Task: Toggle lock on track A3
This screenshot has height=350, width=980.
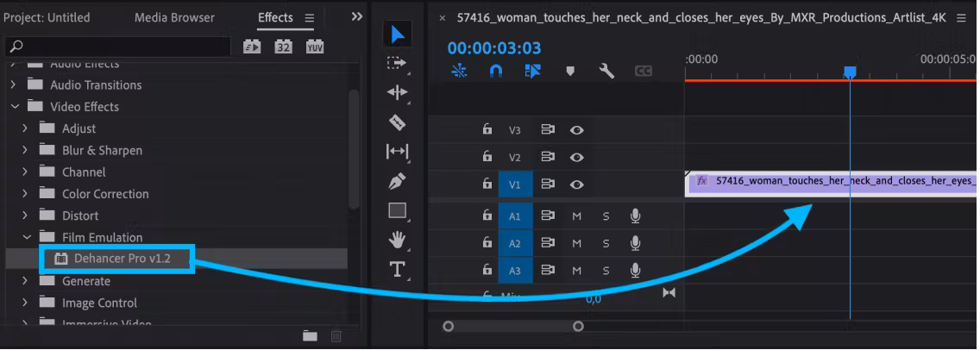Action: (487, 269)
